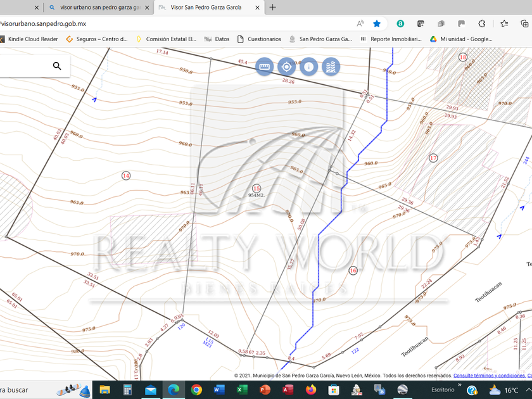The width and height of the screenshot is (532, 399).
Task: Open the dark extension icon beside the teal 'a'
Action: [421, 23]
